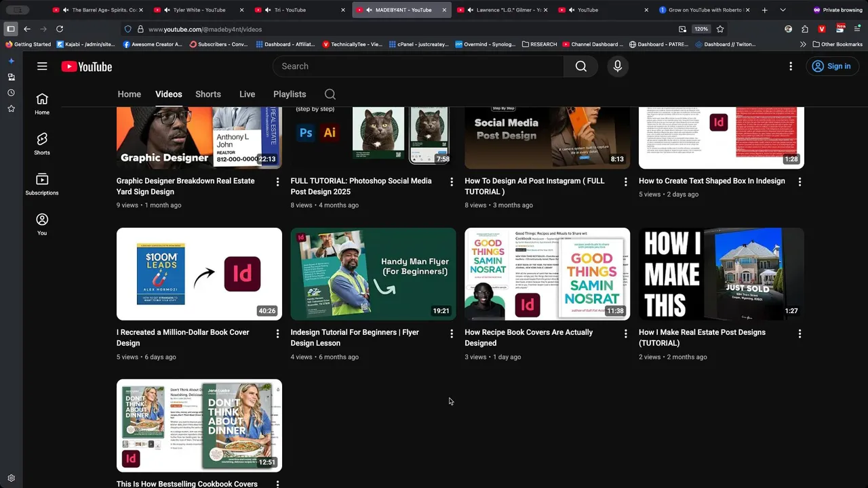Open options for Text Shaped Box video

click(x=800, y=182)
